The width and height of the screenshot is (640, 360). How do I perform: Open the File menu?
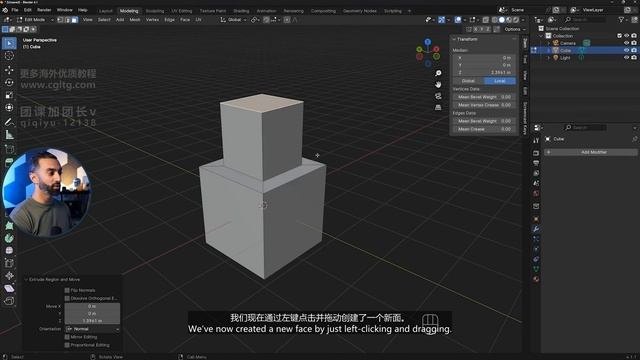15,10
